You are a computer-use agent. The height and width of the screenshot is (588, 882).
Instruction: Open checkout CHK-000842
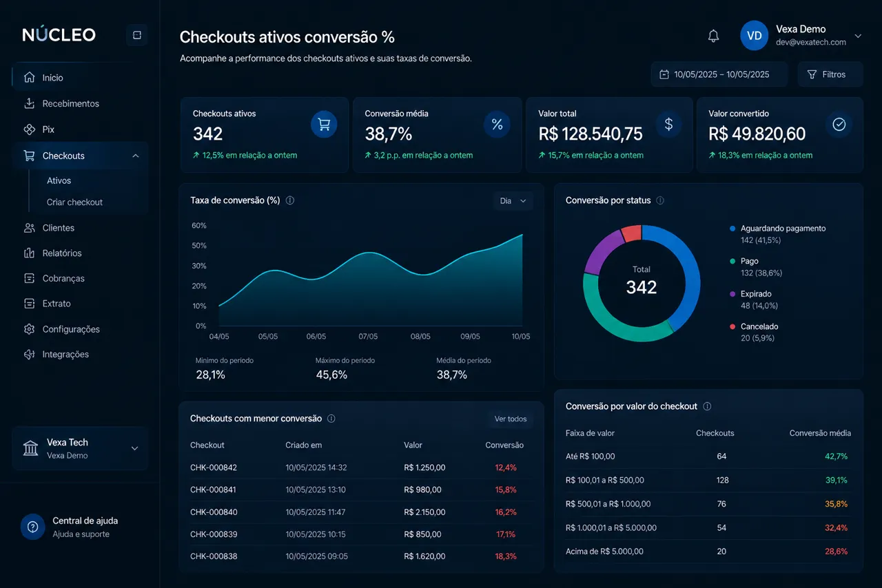click(214, 468)
